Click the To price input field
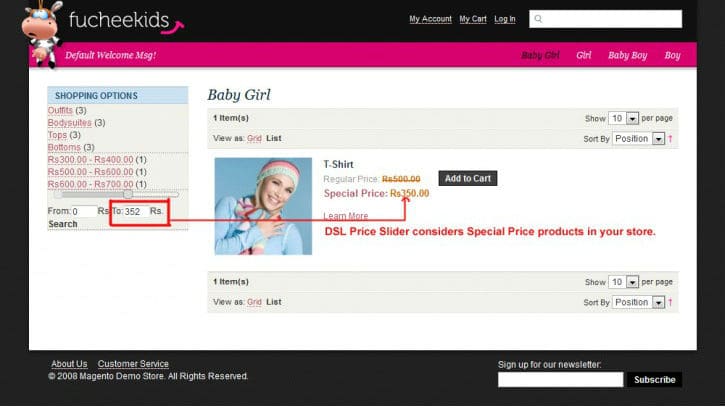Viewport: 725px width, 409px height. point(135,212)
